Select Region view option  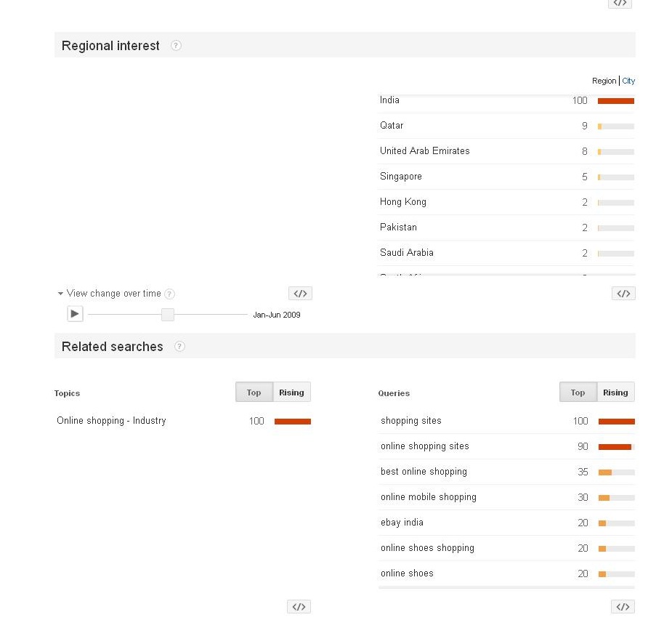point(604,81)
